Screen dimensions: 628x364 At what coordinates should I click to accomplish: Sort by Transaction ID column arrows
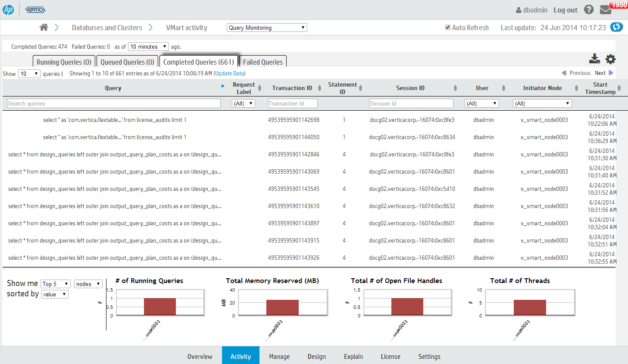319,88
